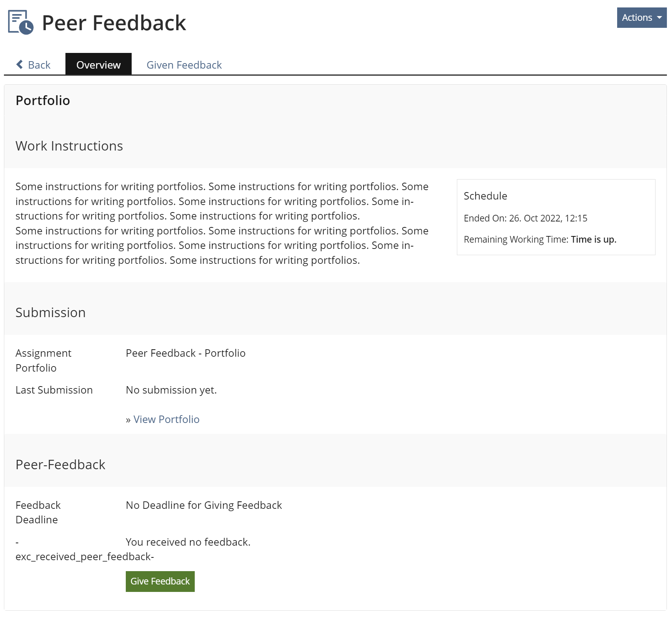Click the caret arrow on Actions button
The width and height of the screenshot is (672, 617).
tap(659, 18)
